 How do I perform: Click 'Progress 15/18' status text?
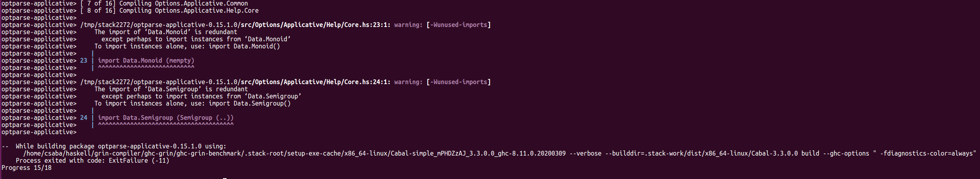27,168
